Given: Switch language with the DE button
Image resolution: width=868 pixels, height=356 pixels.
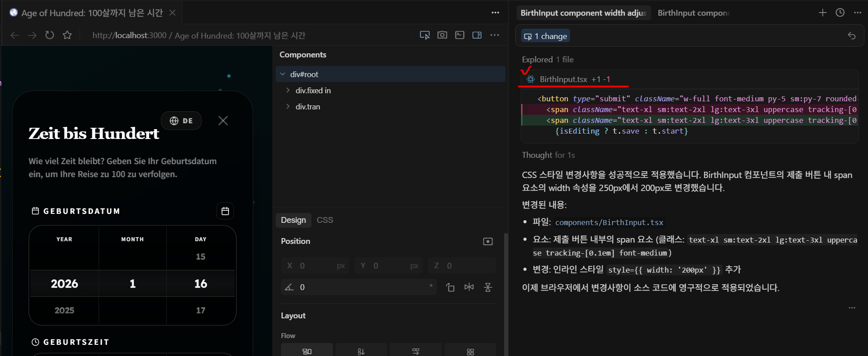Looking at the screenshot, I should (181, 121).
